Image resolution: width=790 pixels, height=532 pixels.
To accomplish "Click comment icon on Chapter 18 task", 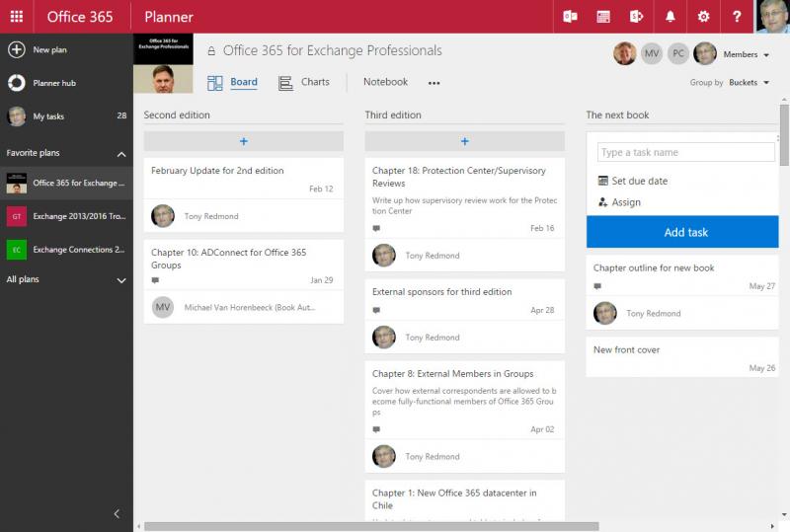I will 376,228.
